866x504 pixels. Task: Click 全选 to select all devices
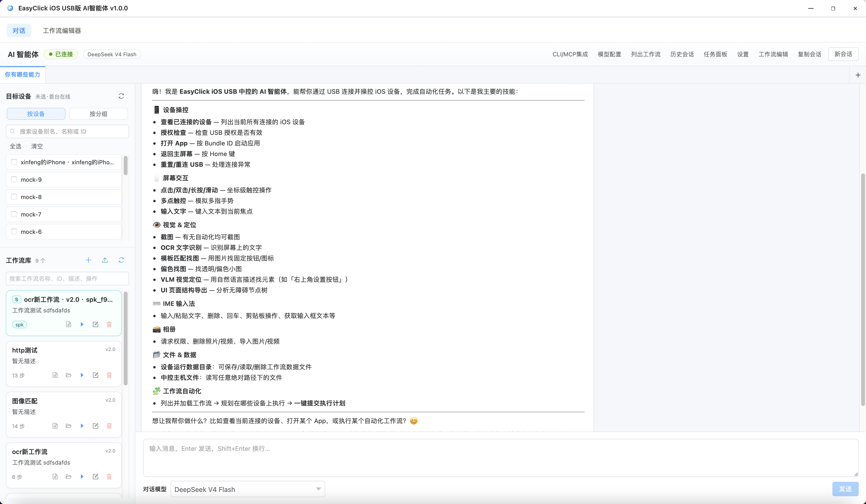coord(15,146)
